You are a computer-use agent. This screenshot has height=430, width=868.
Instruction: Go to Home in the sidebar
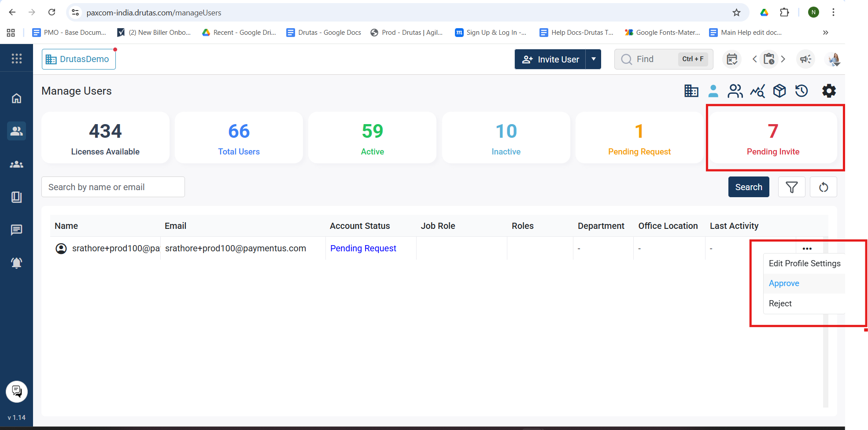(x=16, y=98)
